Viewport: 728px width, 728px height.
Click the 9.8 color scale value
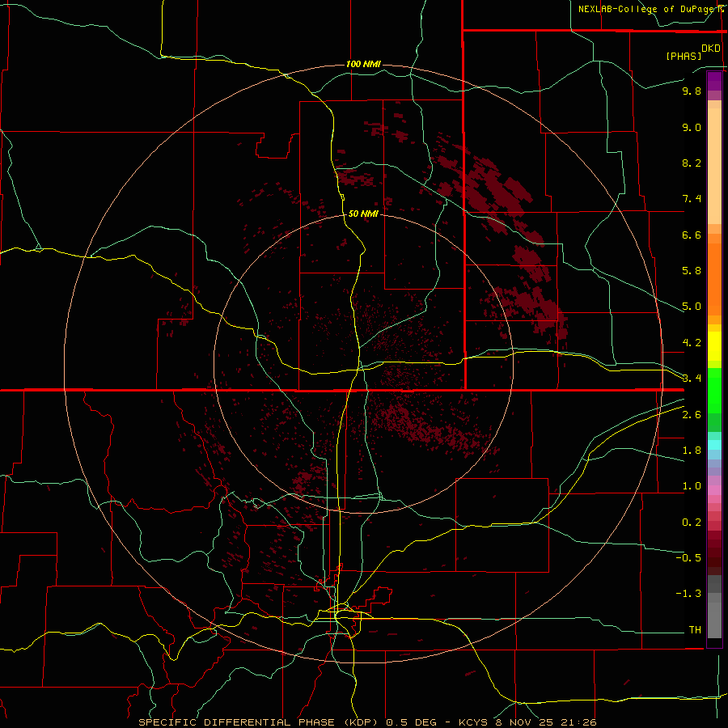692,91
